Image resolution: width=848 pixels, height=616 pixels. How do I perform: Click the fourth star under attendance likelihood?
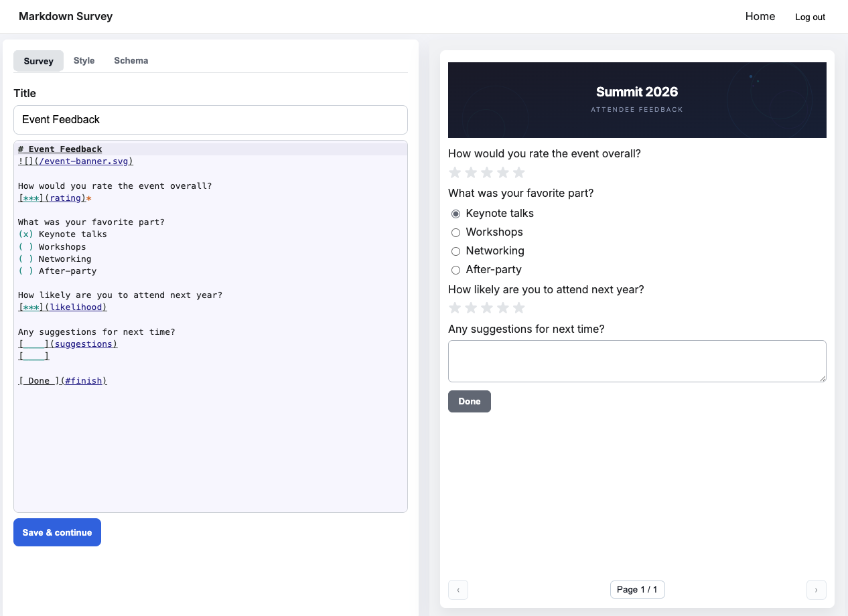(x=502, y=307)
